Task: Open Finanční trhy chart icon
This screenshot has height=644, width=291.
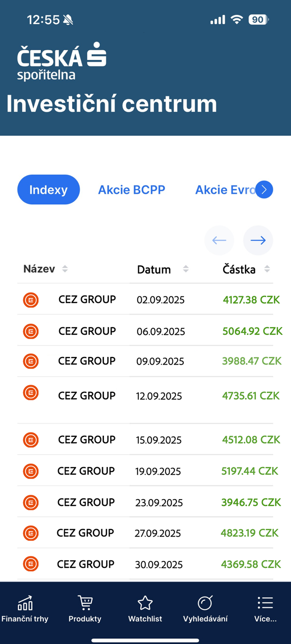Action: (x=25, y=603)
